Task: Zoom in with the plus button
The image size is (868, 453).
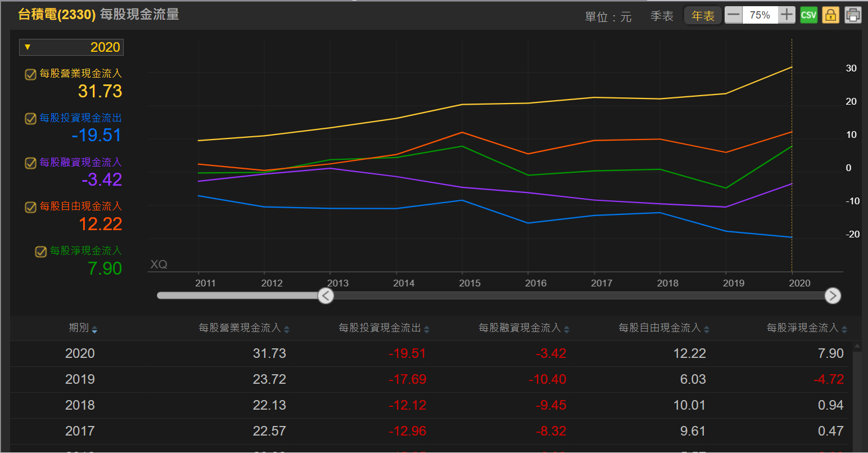Action: 787,15
